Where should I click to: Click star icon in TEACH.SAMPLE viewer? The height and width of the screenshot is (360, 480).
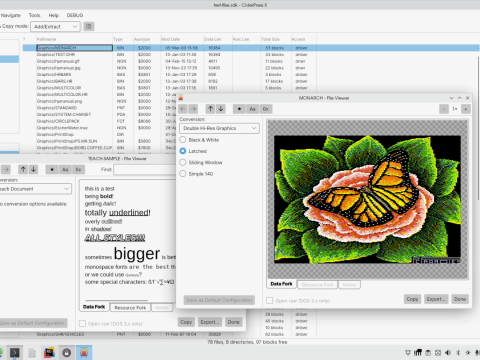52,169
